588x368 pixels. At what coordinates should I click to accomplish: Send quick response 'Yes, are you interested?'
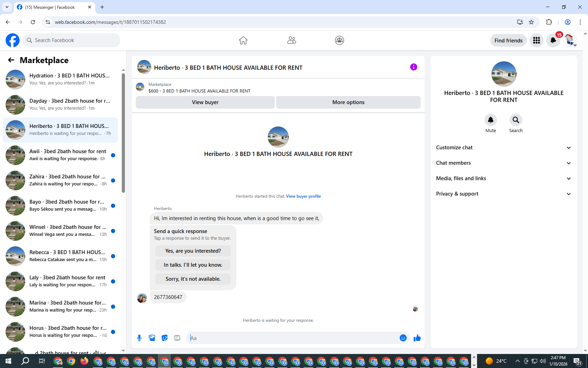click(193, 251)
